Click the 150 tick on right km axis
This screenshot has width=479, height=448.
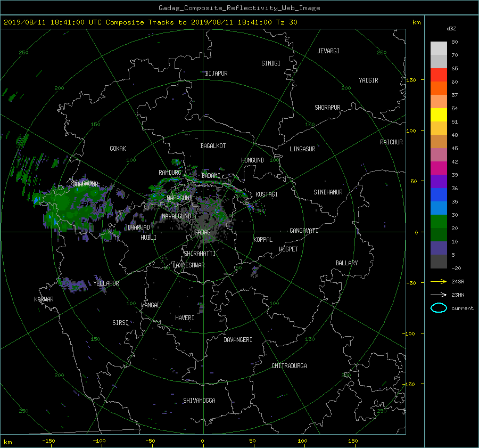coord(411,80)
